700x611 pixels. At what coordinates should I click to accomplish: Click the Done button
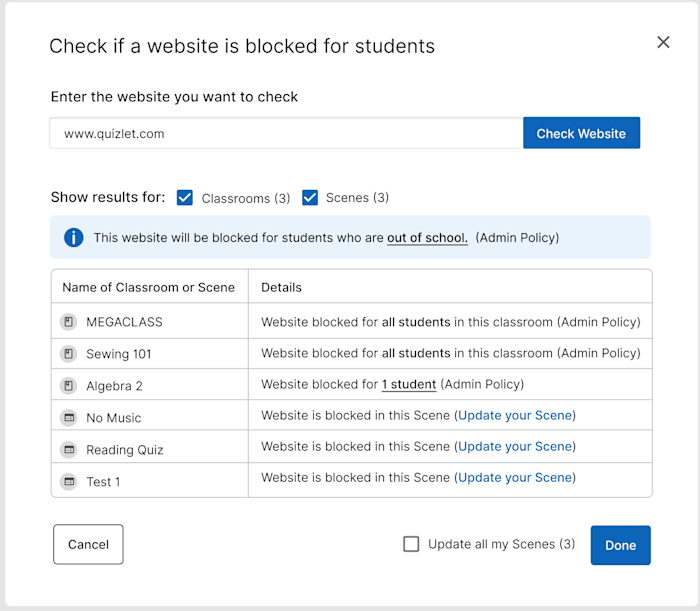point(621,545)
